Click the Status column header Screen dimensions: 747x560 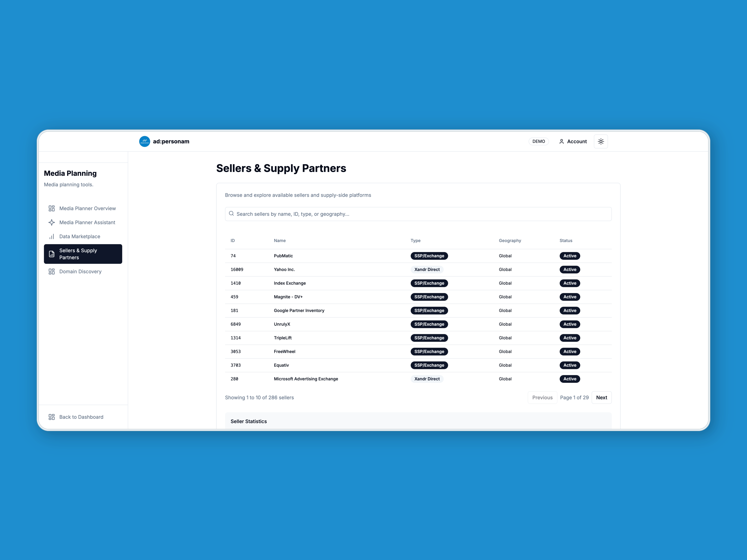click(x=566, y=241)
